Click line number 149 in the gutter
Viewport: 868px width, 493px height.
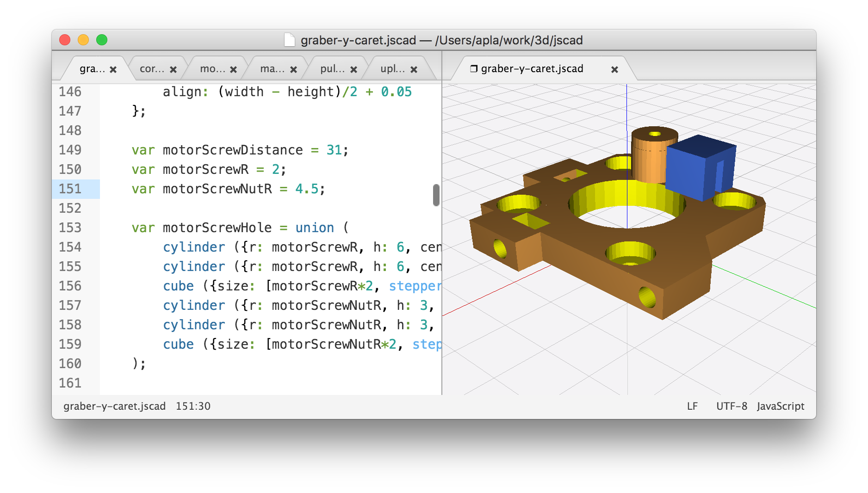point(70,150)
